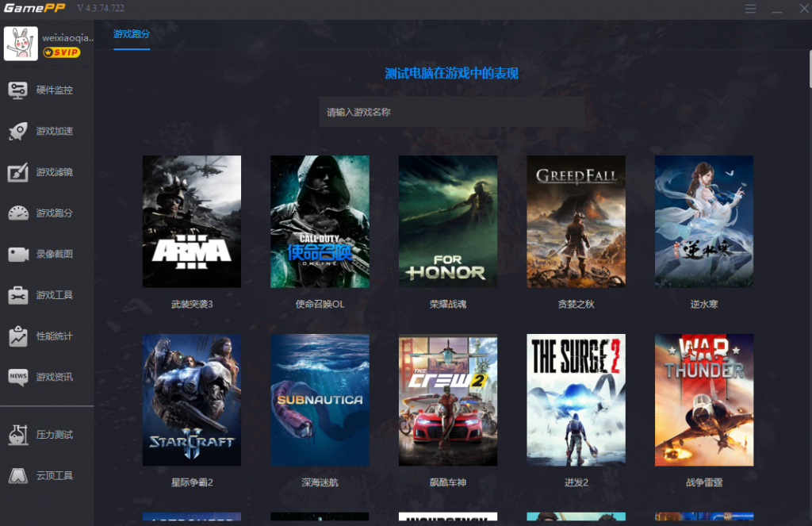The height and width of the screenshot is (526, 812).
Task: Select the 云顶工具 sidebar icon
Action: click(18, 476)
